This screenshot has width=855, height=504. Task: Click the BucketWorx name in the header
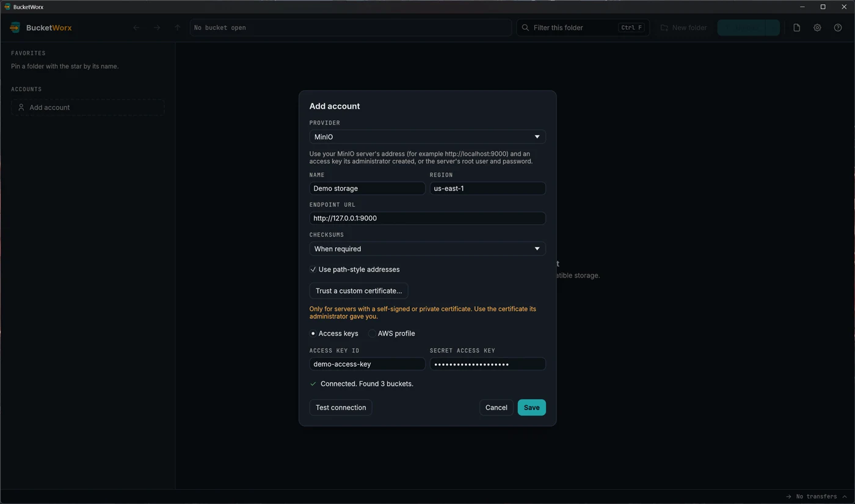49,27
